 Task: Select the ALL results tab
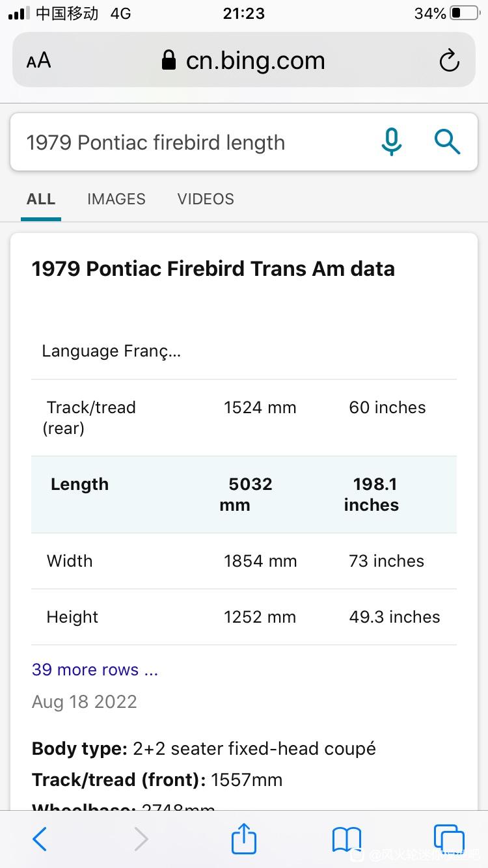click(41, 199)
